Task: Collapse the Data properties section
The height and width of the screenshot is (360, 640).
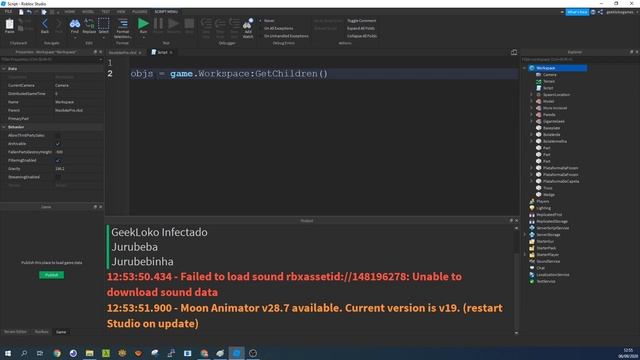Action: tap(4, 69)
